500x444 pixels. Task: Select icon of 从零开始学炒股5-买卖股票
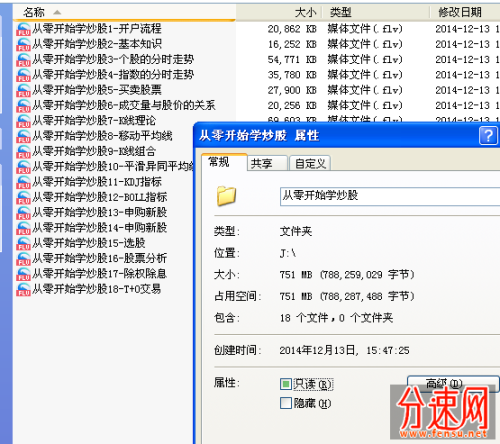pyautogui.click(x=23, y=90)
